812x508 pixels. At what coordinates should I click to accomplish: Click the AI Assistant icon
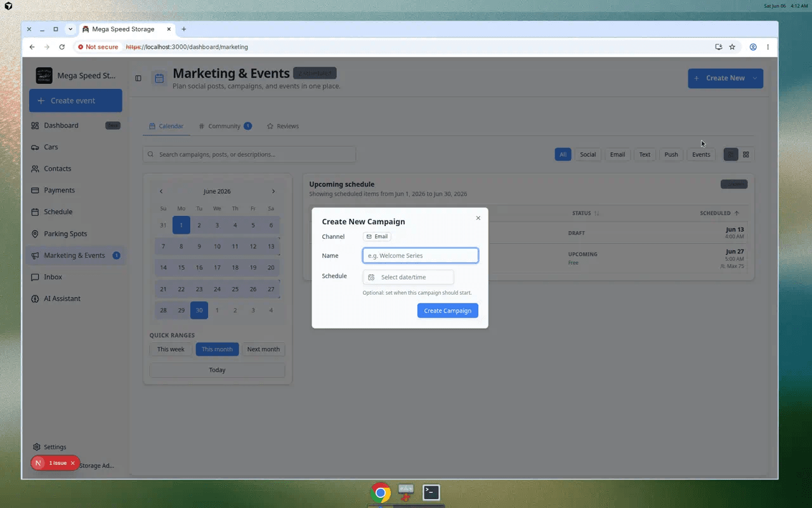(36, 298)
